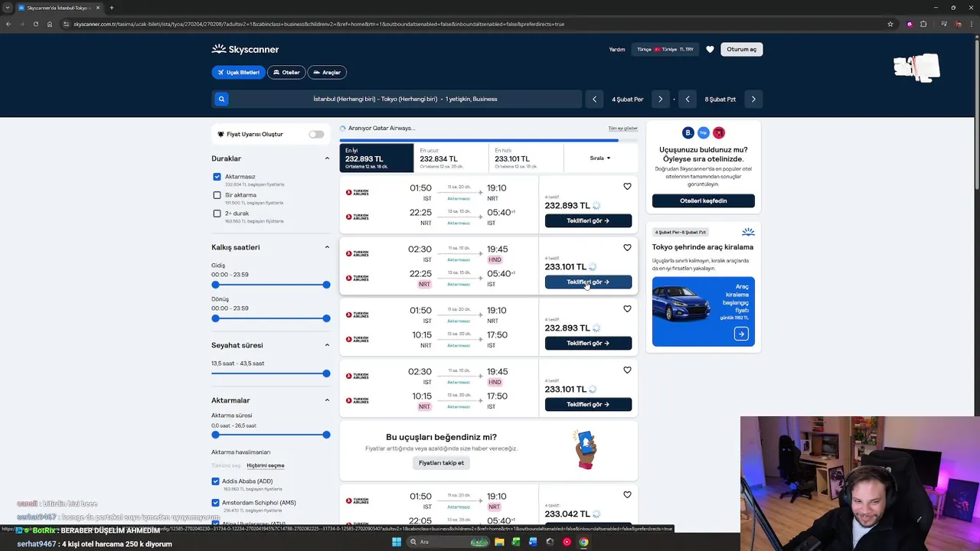The image size is (980, 551).
Task: Save flight 02:30 returning 10:15 with heart
Action: 627,370
